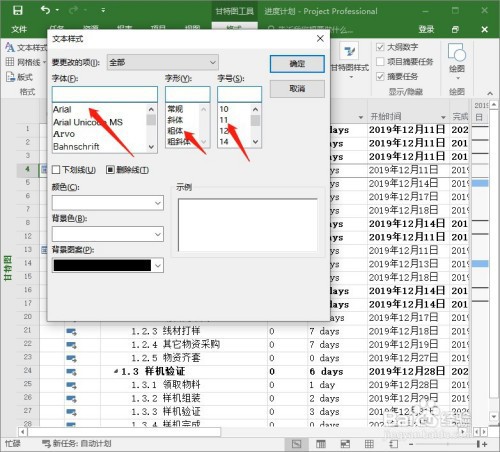500x452 pixels.
Task: Click the black 背景图案 pattern swatch
Action: (102, 266)
